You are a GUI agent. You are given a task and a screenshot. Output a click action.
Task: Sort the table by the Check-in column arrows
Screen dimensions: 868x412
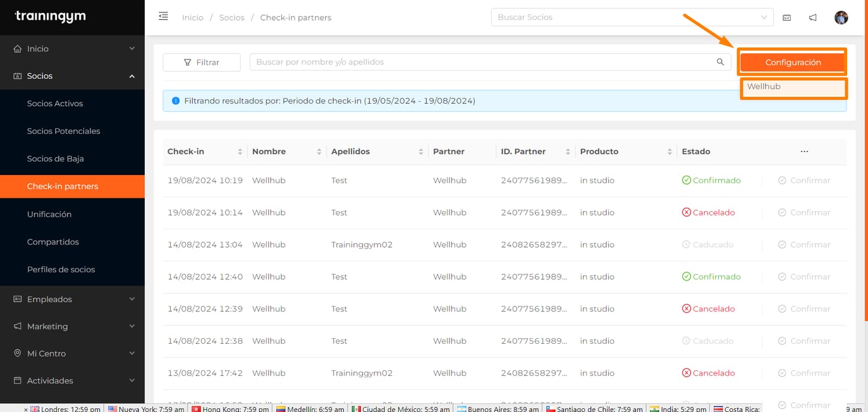click(x=240, y=151)
